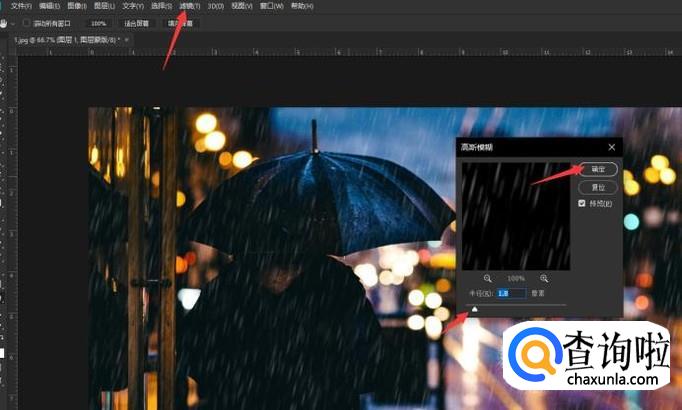Click the 复位 (Reset) button
Image resolution: width=682 pixels, height=410 pixels.
point(598,186)
